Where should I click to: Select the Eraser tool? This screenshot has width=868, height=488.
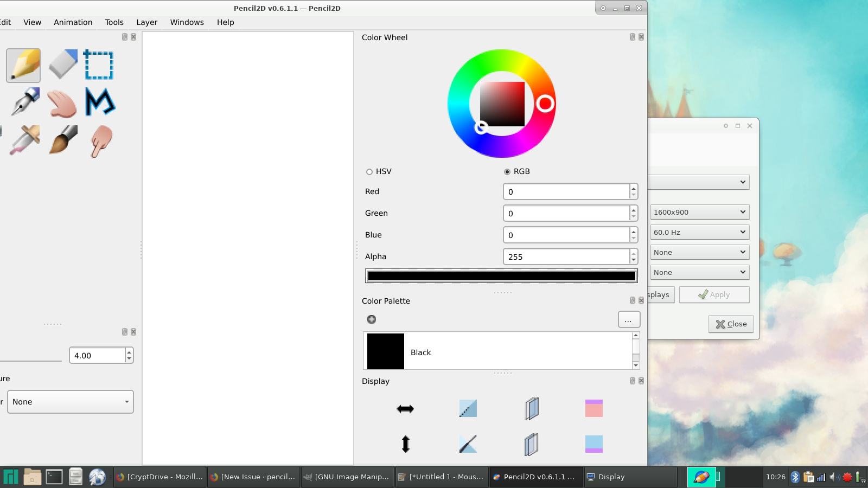pyautogui.click(x=62, y=65)
